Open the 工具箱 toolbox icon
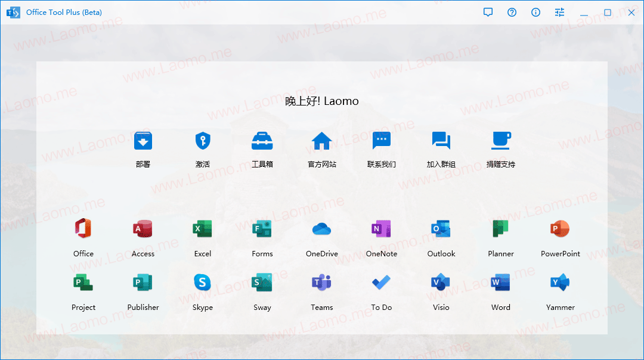 coord(262,141)
